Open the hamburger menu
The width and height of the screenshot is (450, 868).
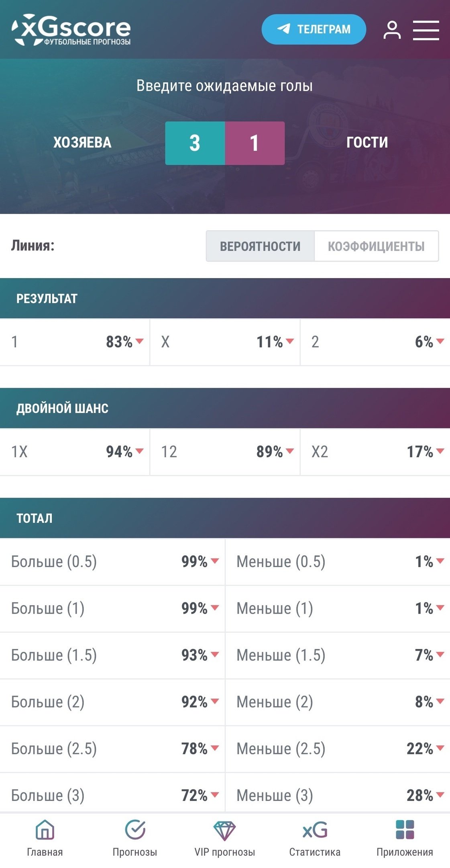[x=426, y=30]
